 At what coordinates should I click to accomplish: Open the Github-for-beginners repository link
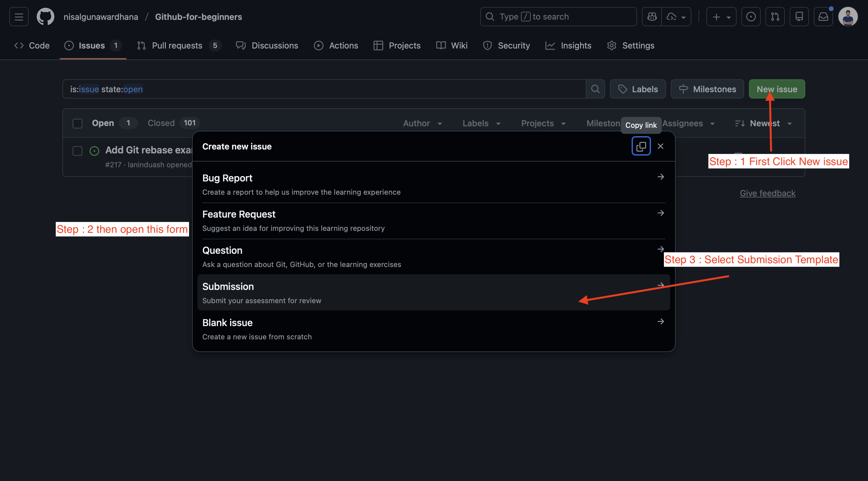[198, 17]
